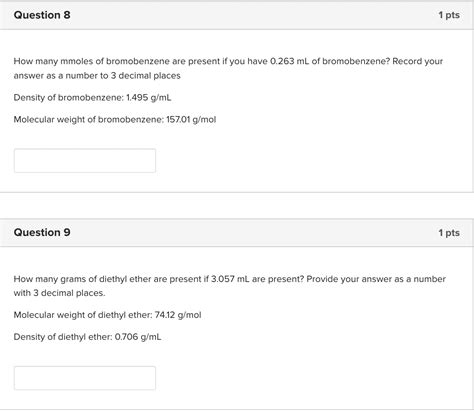Click the molecular weight of diethyl ether line

[x=107, y=315]
